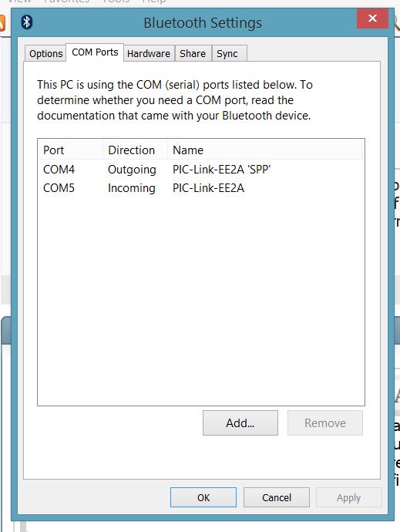Click the PIC-Link-EE2A 'SPP' name cell
Image resolution: width=400 pixels, height=532 pixels.
[x=221, y=170]
